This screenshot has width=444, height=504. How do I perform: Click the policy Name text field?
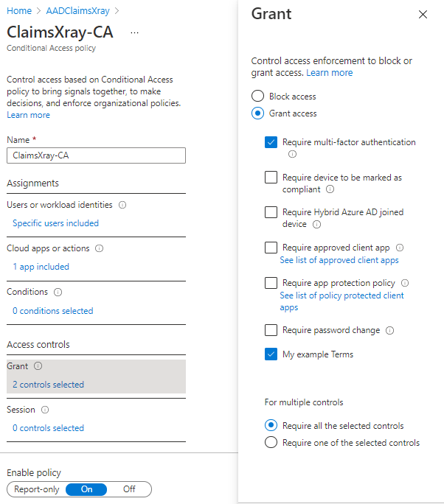[x=96, y=155]
